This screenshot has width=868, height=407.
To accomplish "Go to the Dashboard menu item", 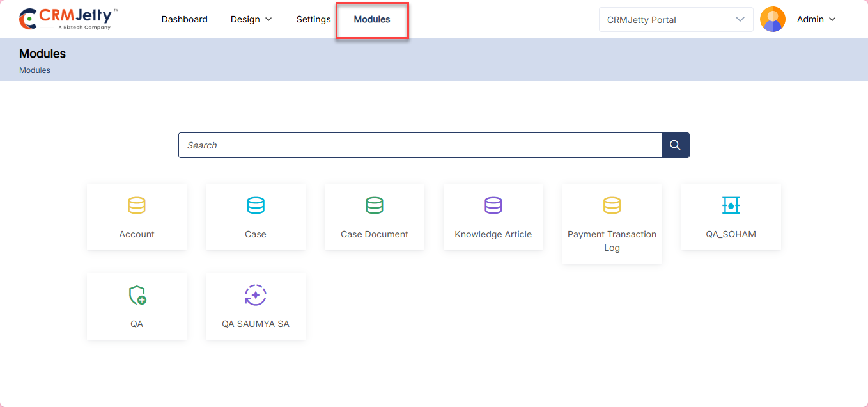I will point(184,19).
